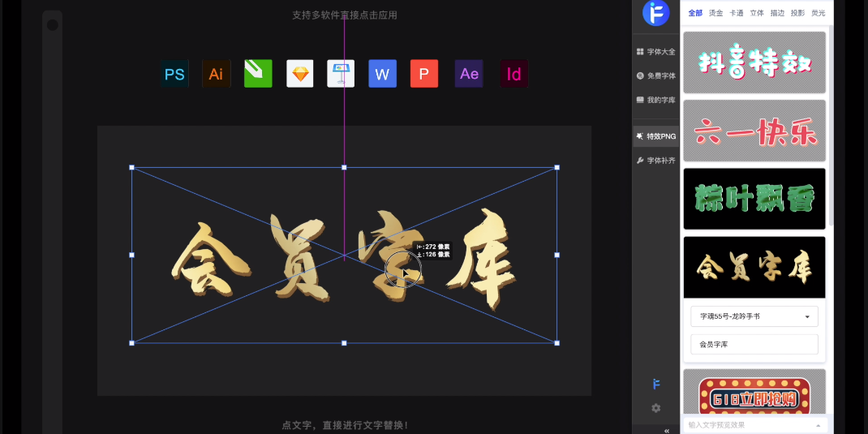This screenshot has width=868, height=434.
Task: Click the top-left selection handle of artwork
Action: point(131,167)
